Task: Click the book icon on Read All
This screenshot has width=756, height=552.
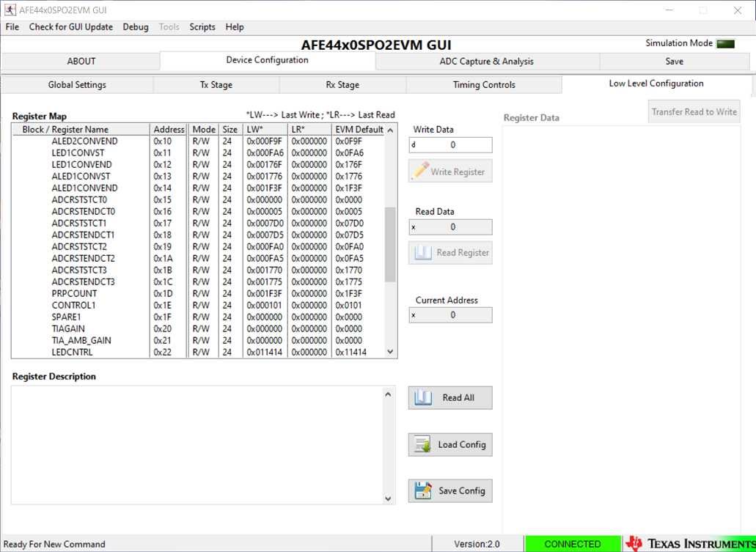Action: (423, 398)
